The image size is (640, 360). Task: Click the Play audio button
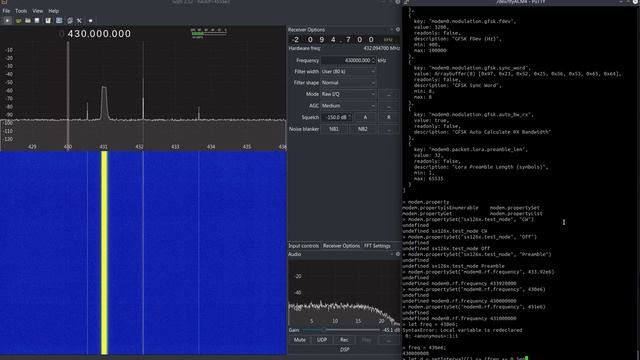pos(366,340)
